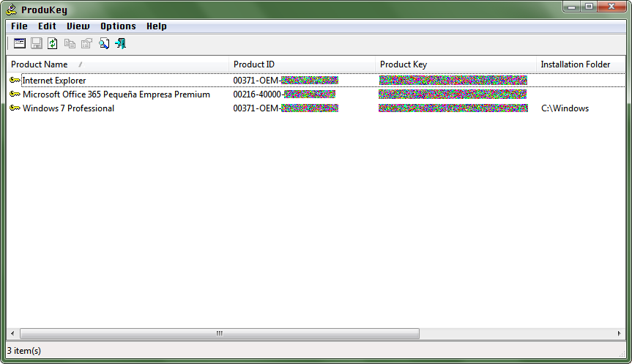Click the ProduKey title bar app icon

pyautogui.click(x=12, y=10)
